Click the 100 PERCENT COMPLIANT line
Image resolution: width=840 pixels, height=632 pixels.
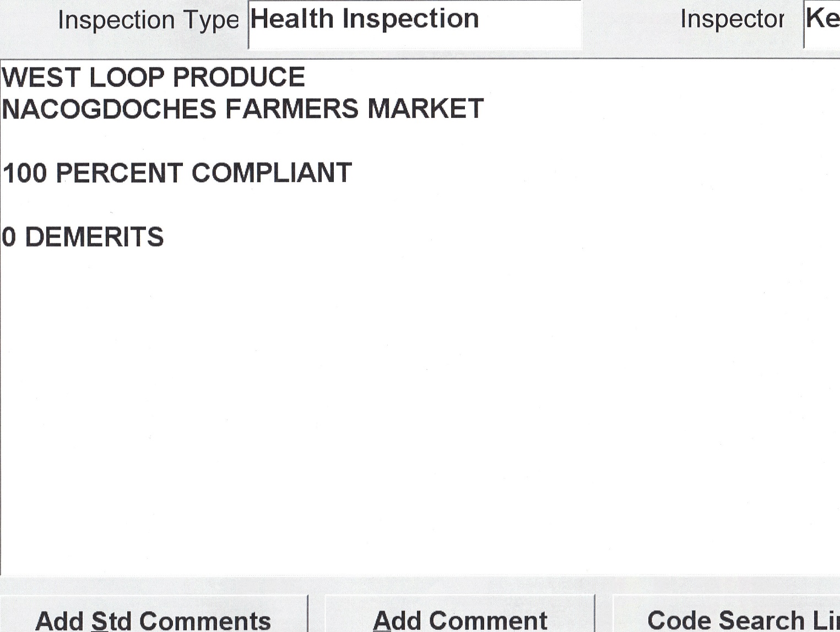(177, 173)
